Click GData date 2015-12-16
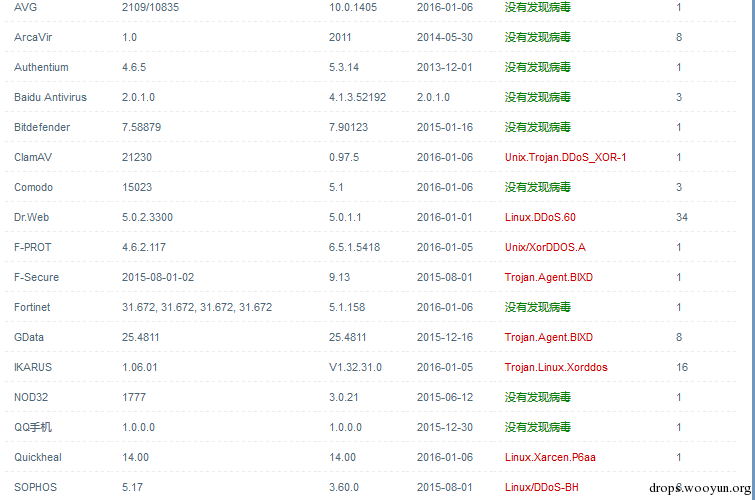755x500 pixels. [x=445, y=337]
